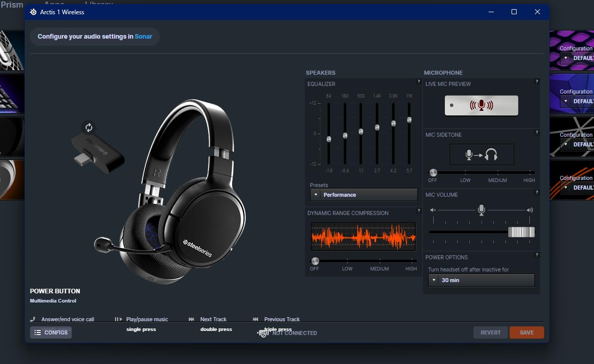The width and height of the screenshot is (594, 364).
Task: Click the 180 Hz equalizer slider handle
Action: [345, 135]
